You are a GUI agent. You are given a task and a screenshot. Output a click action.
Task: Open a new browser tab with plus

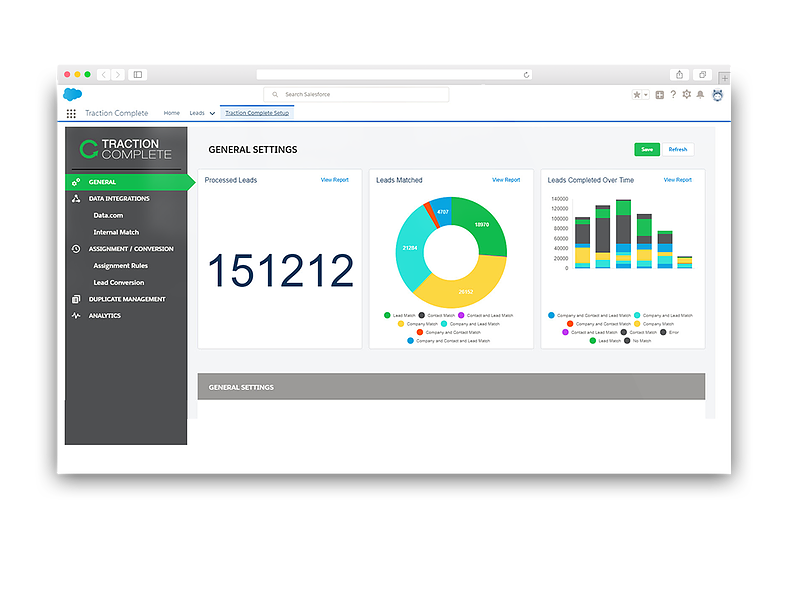click(724, 78)
